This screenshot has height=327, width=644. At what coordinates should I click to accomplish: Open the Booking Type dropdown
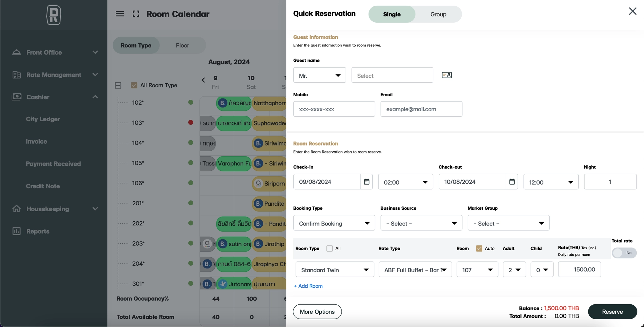pos(334,223)
